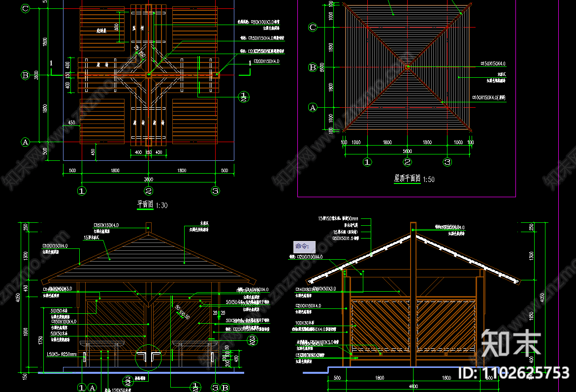The image size is (576, 392).
Task: Pick grid bubble A left of floor plan
Action: (26, 142)
